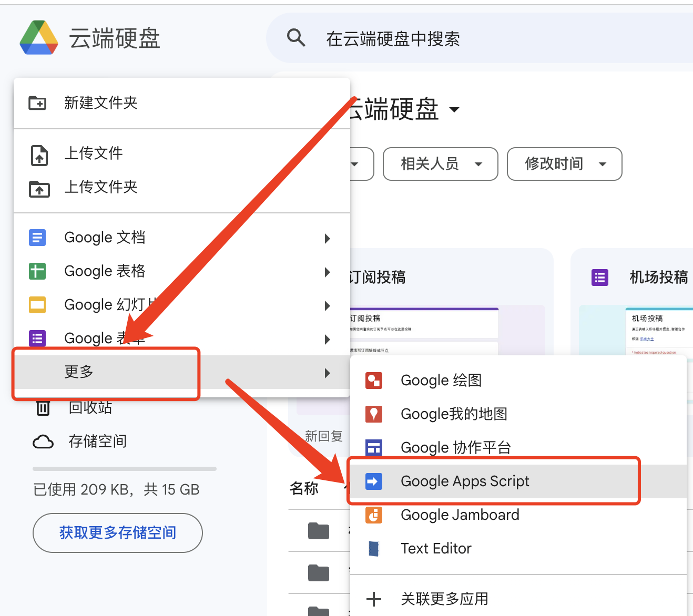Click the storage usage progress bar
The height and width of the screenshot is (616, 693).
124,469
